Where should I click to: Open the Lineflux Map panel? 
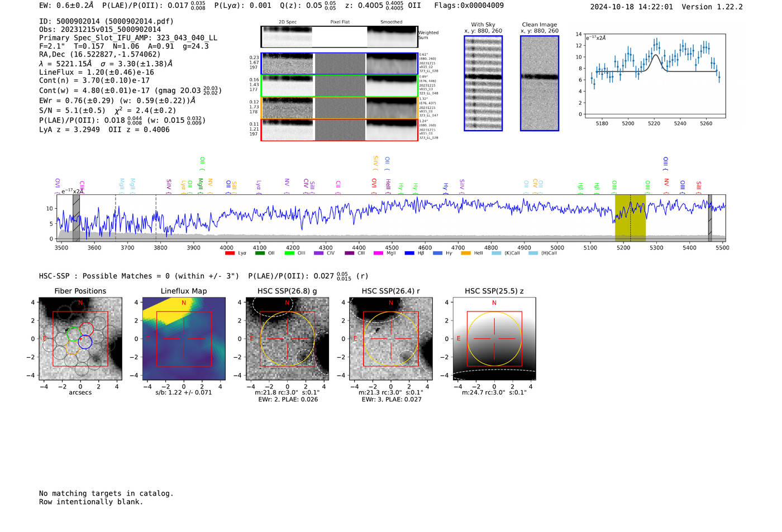click(184, 339)
